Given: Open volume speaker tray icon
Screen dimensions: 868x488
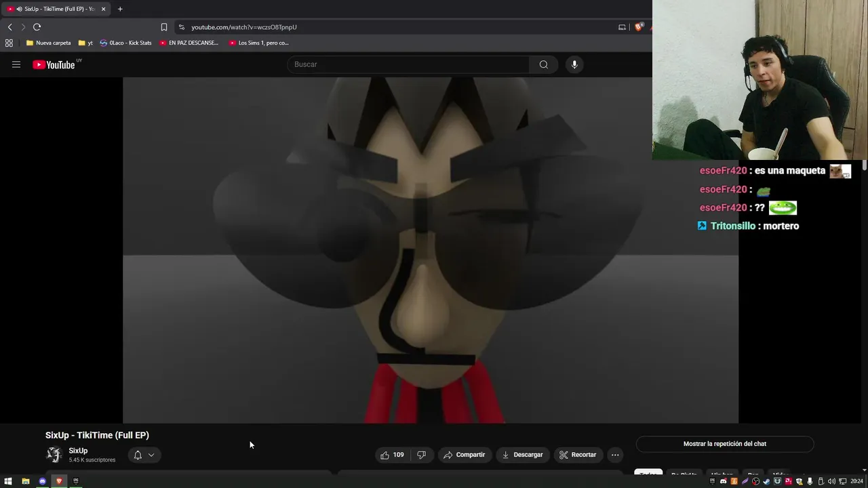Looking at the screenshot, I should tap(831, 481).
